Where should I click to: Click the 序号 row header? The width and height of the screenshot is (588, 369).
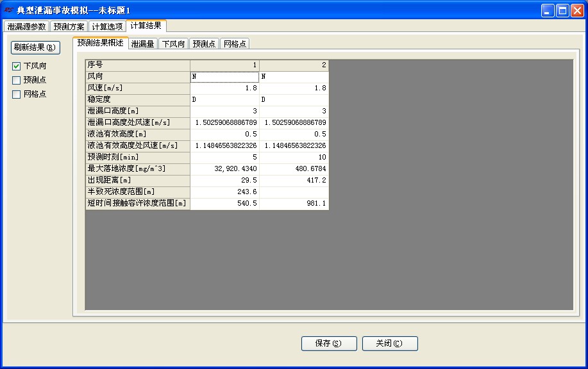click(138, 65)
